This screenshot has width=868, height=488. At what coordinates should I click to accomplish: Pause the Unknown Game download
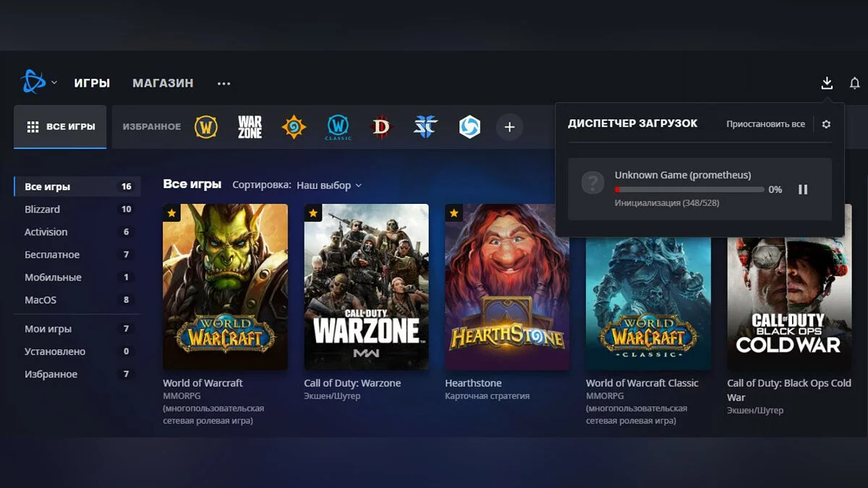(803, 189)
